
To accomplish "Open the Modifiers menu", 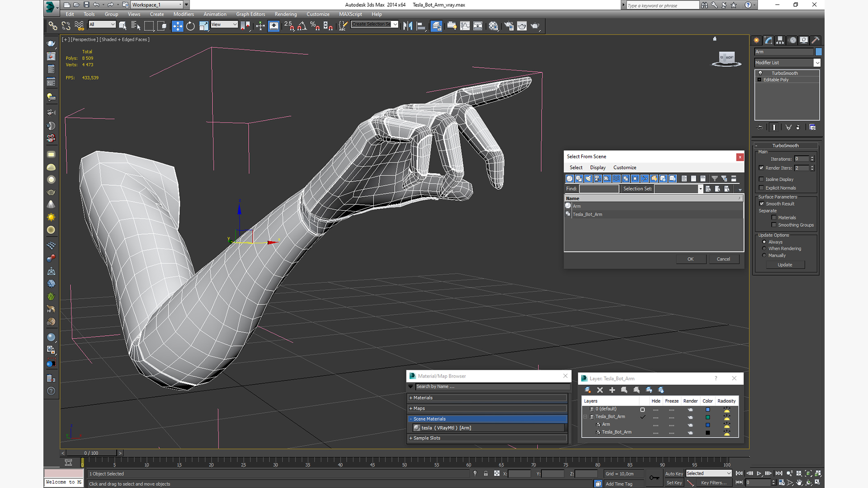I will (x=184, y=14).
